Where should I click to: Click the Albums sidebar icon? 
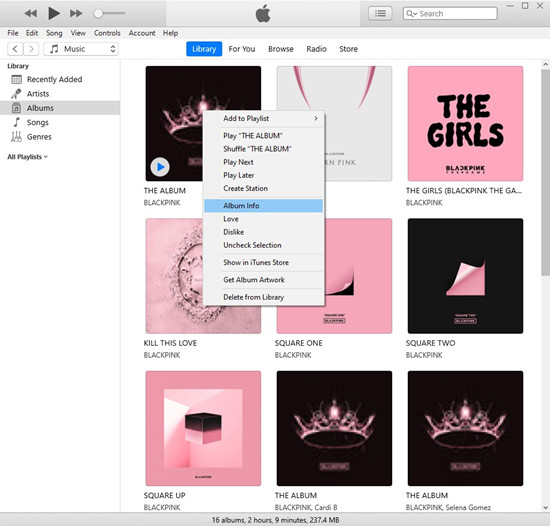tap(16, 108)
